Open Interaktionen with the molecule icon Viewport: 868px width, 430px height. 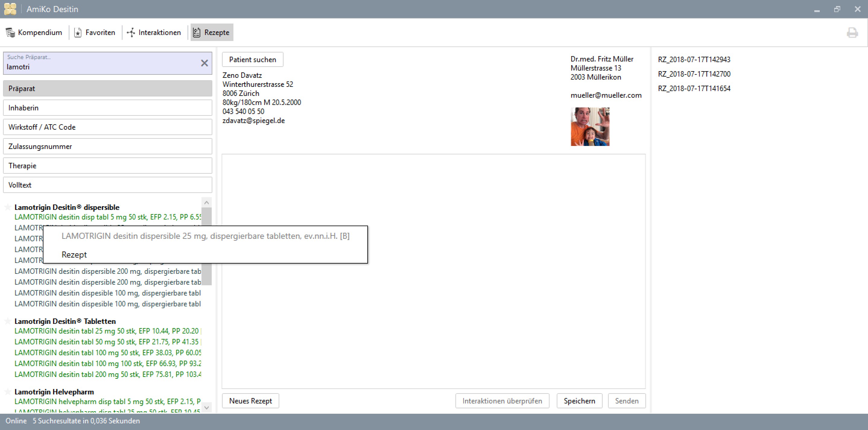coord(131,32)
